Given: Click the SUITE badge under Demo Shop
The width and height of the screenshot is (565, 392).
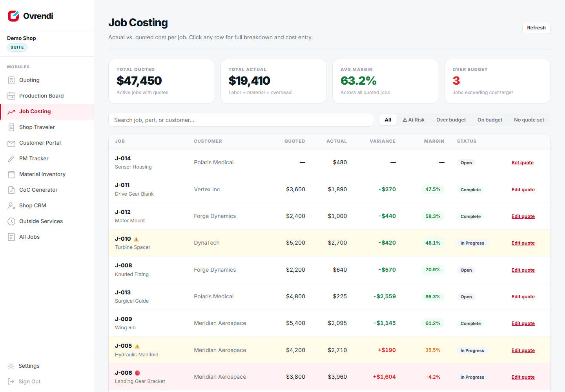Looking at the screenshot, I should tap(17, 47).
